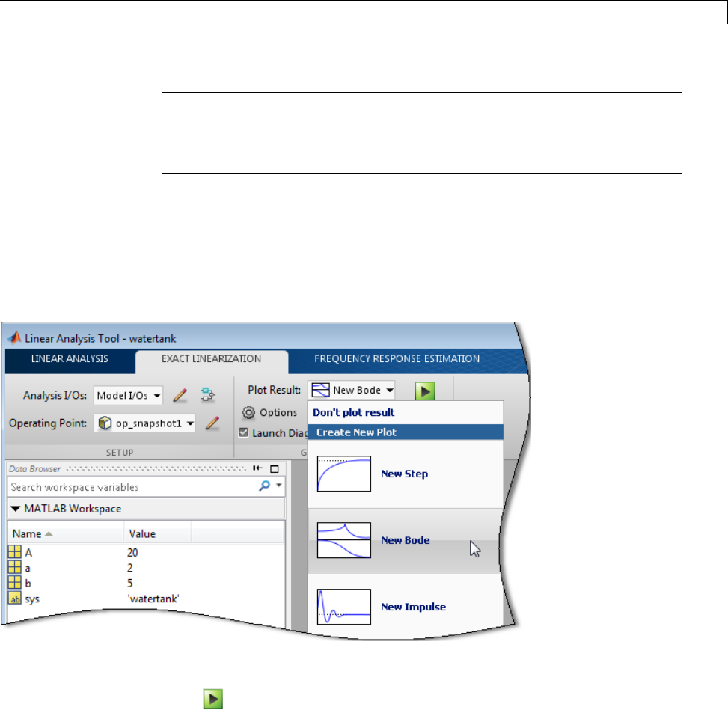
Task: Click the magnifier search icon
Action: [264, 486]
